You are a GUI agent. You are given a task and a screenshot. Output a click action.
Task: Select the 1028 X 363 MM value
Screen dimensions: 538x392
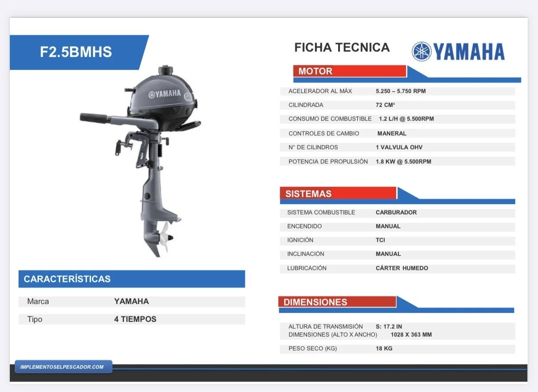(411, 335)
